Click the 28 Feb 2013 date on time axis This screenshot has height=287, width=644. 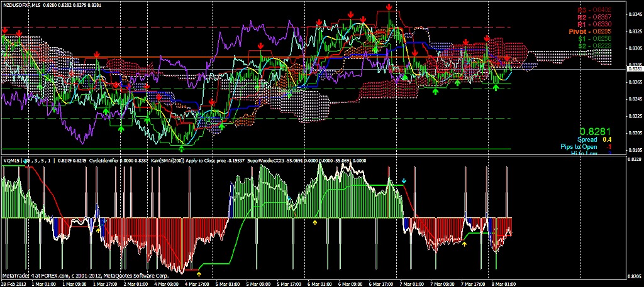tap(14, 283)
